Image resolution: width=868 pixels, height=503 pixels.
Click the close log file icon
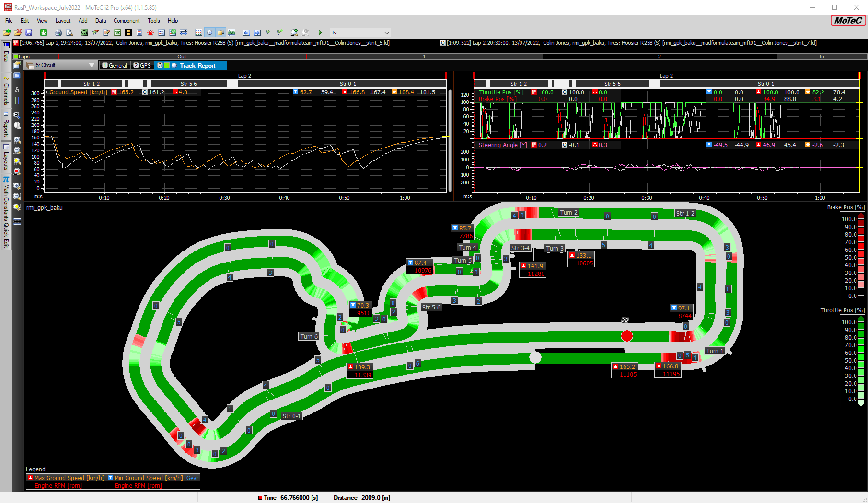tap(18, 33)
